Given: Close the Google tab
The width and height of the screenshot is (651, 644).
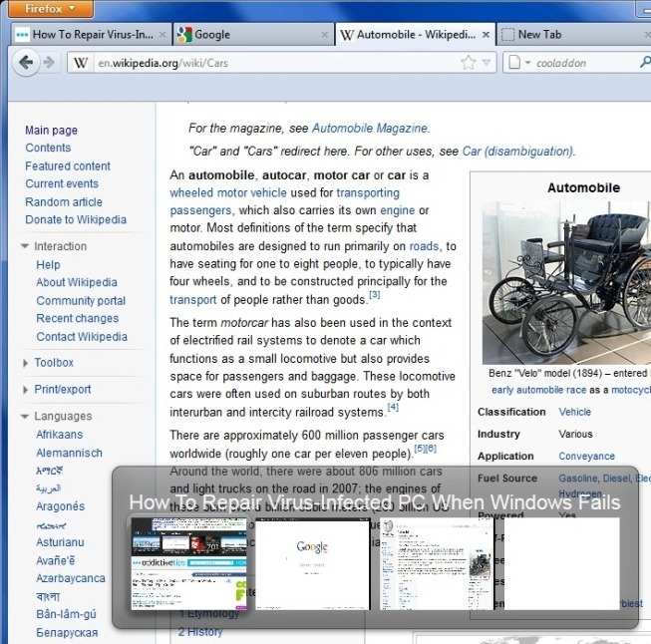Looking at the screenshot, I should 324,35.
